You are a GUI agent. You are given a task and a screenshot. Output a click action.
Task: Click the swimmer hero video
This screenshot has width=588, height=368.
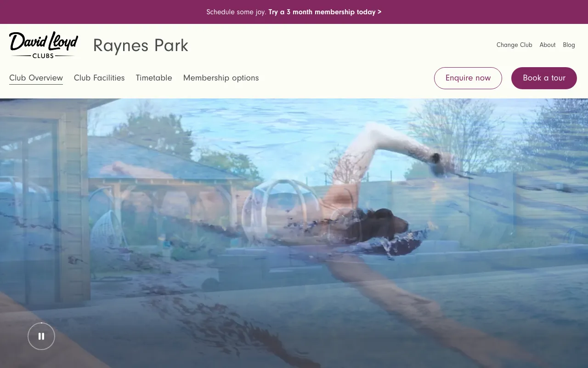(x=294, y=233)
